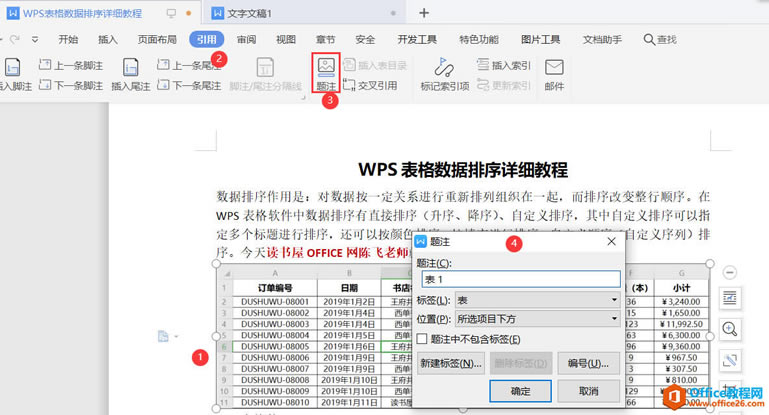
Task: Click document title WPS 表格数据排序详细教程
Action: pos(463,170)
